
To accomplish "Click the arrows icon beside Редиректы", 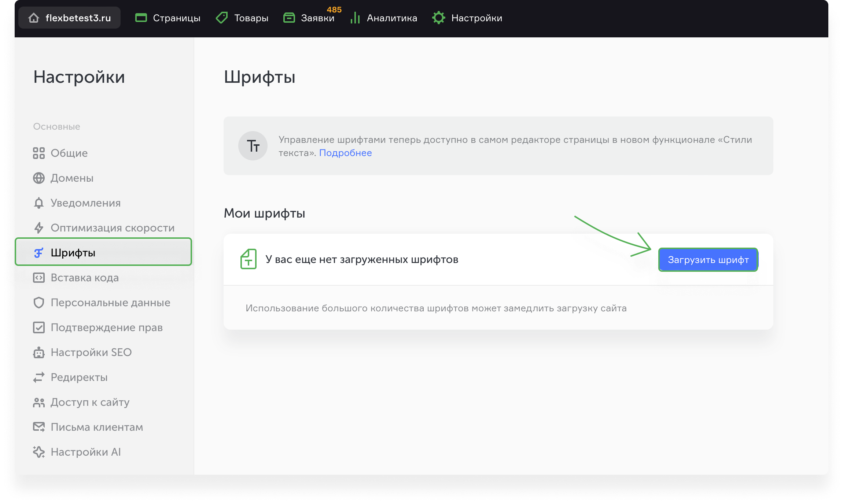I will pos(39,377).
